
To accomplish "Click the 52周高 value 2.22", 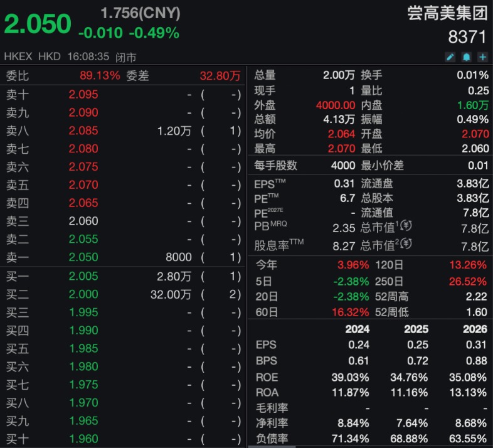I will click(x=477, y=296).
